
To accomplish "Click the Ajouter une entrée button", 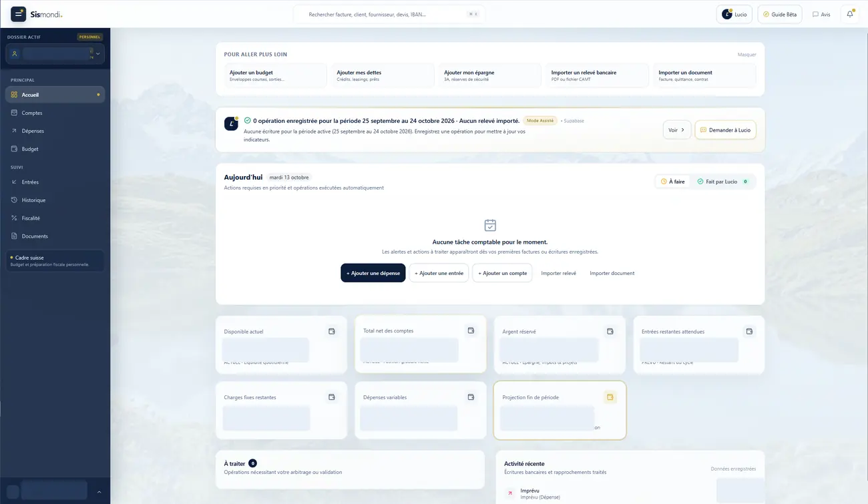I will point(439,273).
